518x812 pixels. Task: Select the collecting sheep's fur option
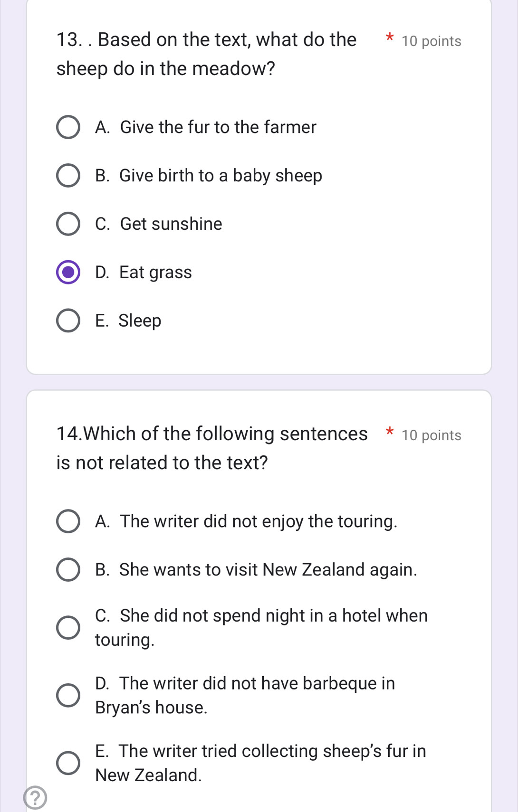tap(68, 763)
